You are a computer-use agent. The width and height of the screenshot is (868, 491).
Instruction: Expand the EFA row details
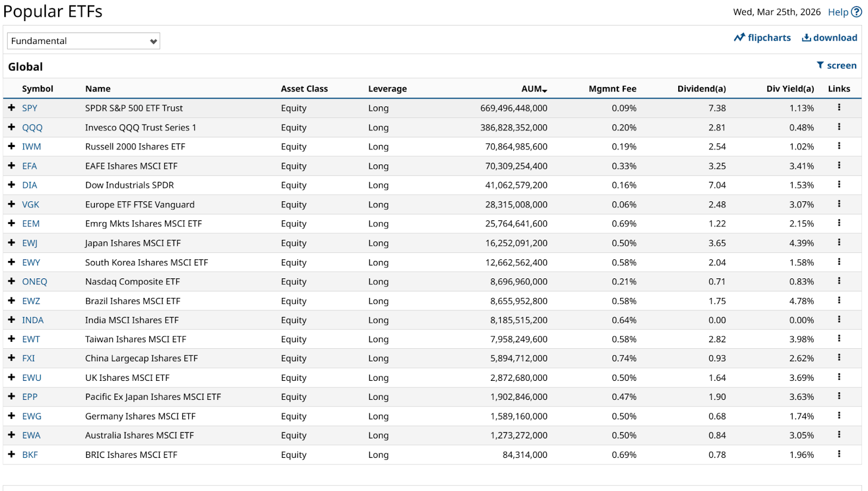(x=11, y=165)
